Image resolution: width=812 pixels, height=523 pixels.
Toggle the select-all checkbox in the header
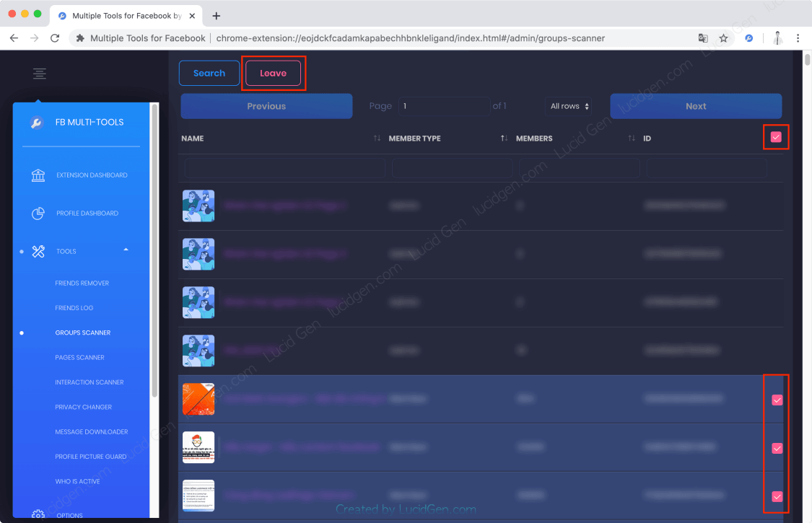point(776,136)
